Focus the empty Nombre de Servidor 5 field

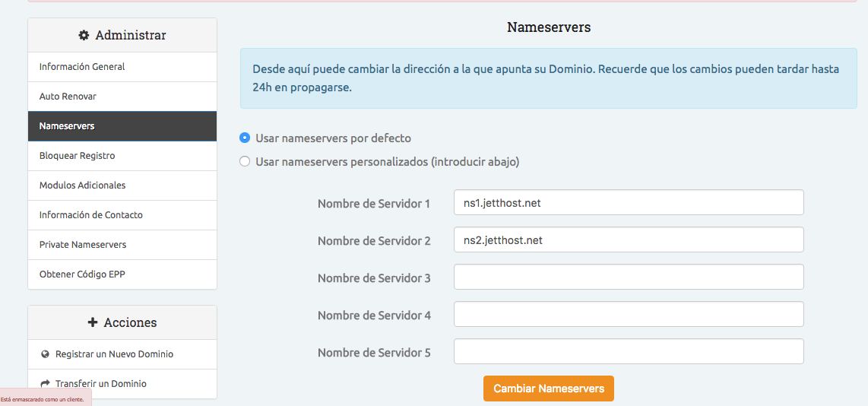pos(628,352)
